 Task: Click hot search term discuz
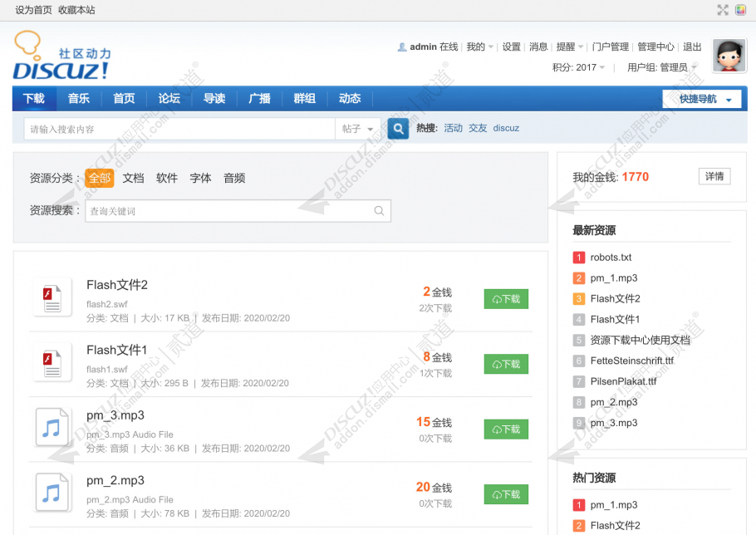tap(506, 128)
